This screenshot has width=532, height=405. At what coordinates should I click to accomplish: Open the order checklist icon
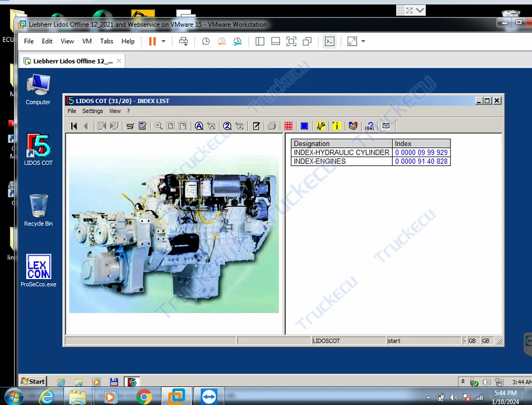point(142,126)
